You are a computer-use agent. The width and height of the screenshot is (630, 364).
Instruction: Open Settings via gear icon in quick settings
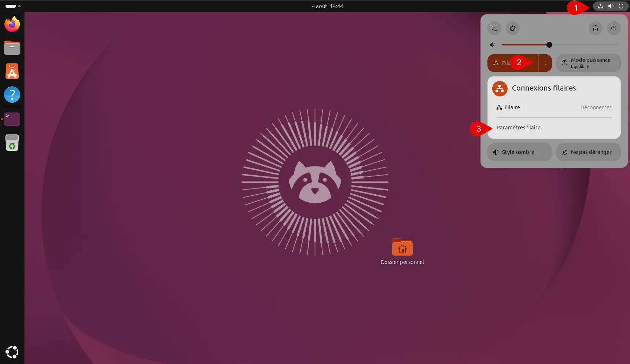point(513,28)
